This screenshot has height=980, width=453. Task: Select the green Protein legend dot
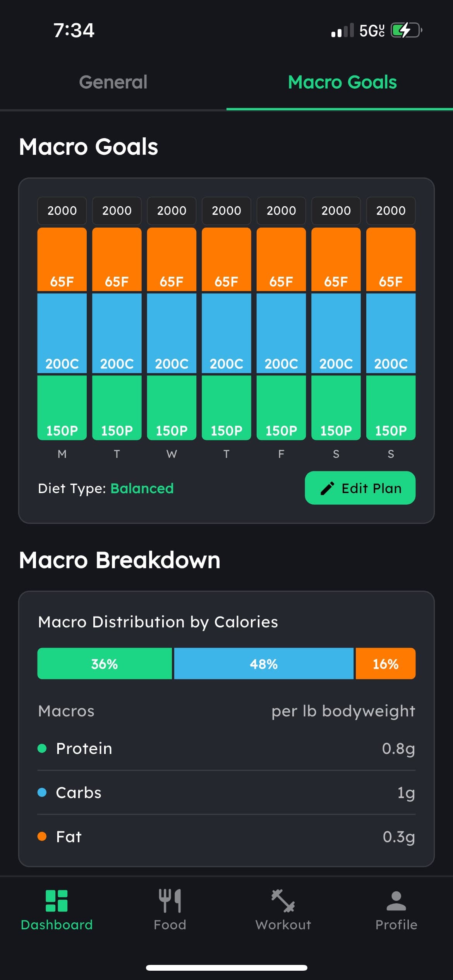[42, 748]
